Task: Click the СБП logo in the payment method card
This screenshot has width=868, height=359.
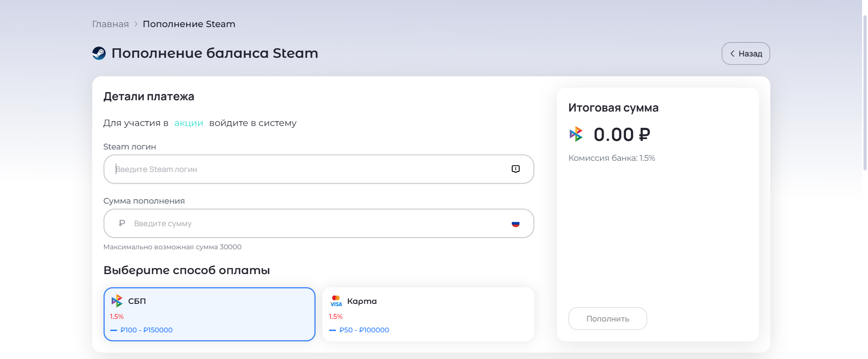Action: pyautogui.click(x=117, y=301)
